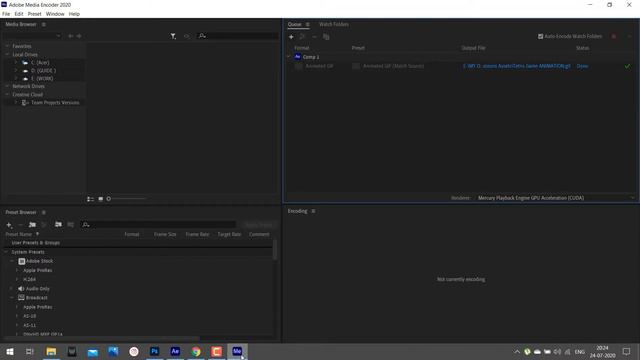Click Done status link

click(x=582, y=66)
